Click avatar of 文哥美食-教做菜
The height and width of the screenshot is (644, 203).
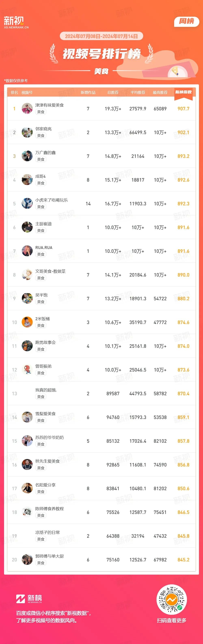pos(27,275)
